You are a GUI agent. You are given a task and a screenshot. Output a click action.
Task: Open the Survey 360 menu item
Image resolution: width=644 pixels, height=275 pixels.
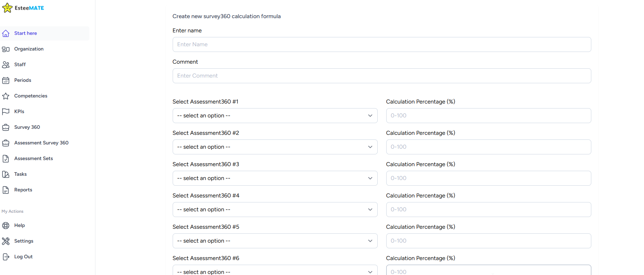[27, 127]
